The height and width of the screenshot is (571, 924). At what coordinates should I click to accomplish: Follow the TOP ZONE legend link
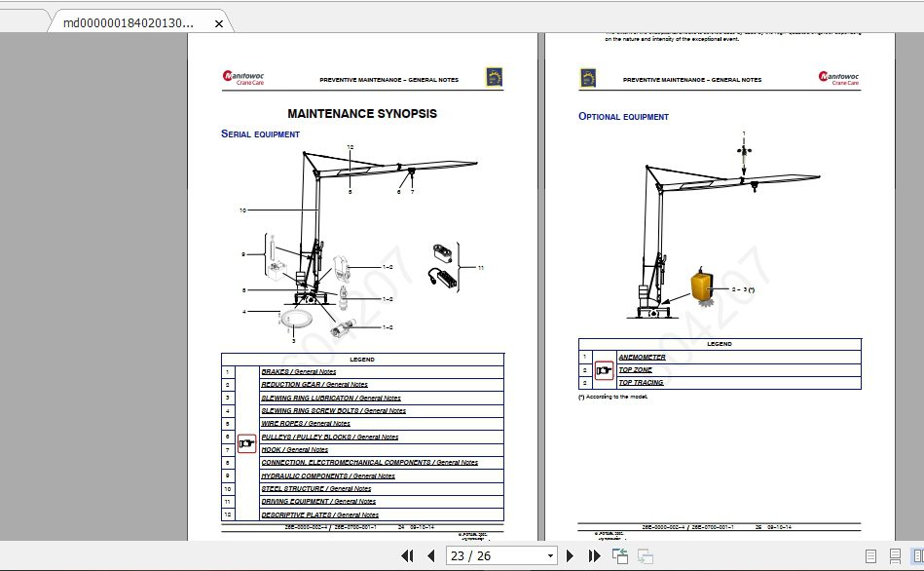point(635,369)
